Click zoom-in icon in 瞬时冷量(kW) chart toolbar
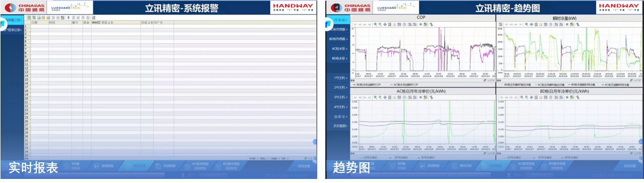Screen dimensions: 644x183 click(526, 24)
